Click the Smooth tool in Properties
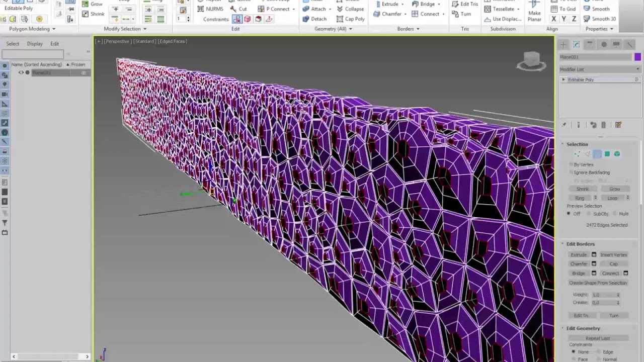 tap(596, 9)
